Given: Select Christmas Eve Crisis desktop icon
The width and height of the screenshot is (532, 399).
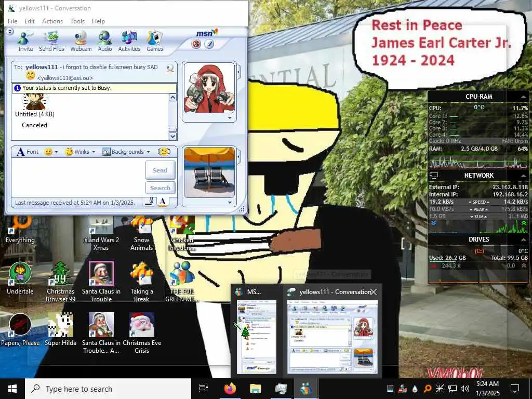Looking at the screenshot, I should tap(142, 333).
